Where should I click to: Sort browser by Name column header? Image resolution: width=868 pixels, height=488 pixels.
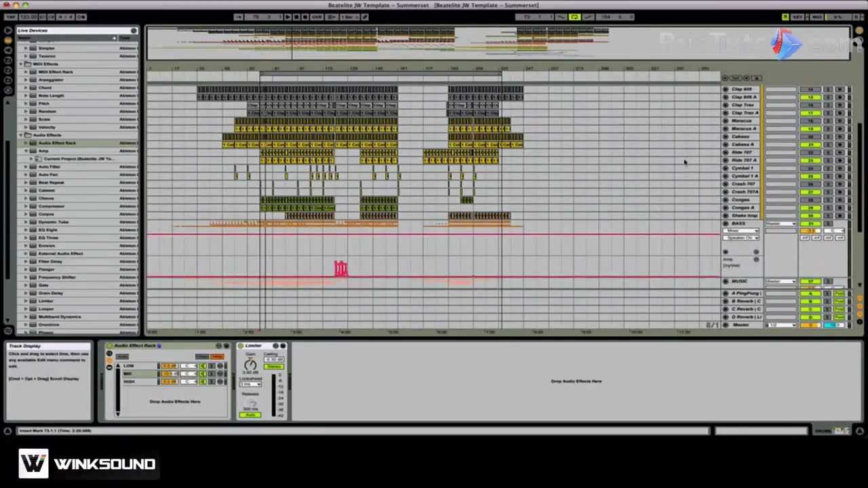[66, 38]
